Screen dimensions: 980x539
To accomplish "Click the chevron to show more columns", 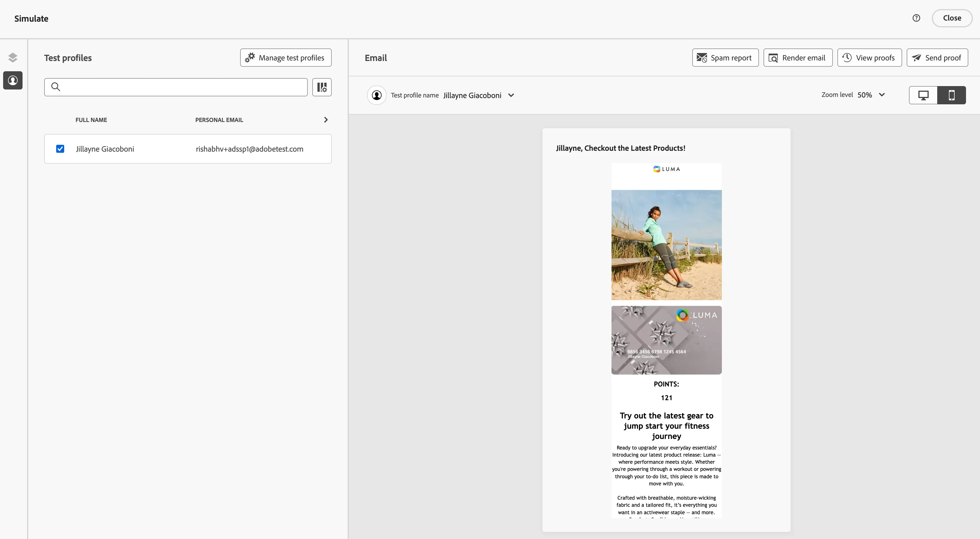I will [326, 120].
